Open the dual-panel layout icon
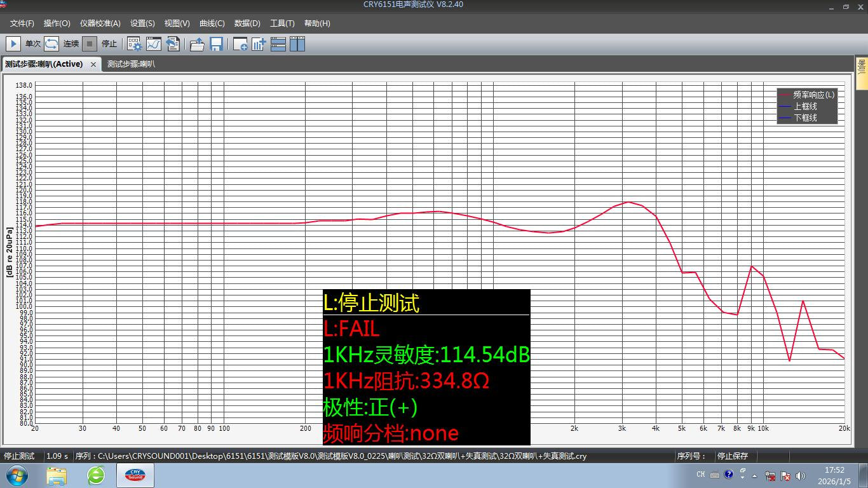This screenshot has height=488, width=868. [295, 44]
